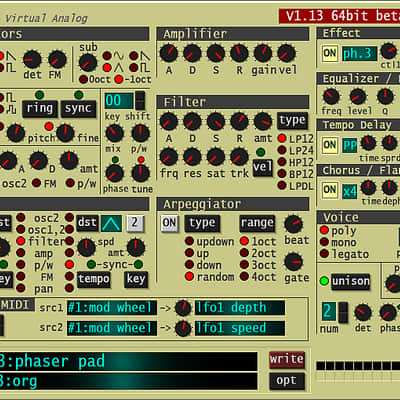The height and width of the screenshot is (400, 400).
Task: Click the tune knob
Action: coord(140,173)
